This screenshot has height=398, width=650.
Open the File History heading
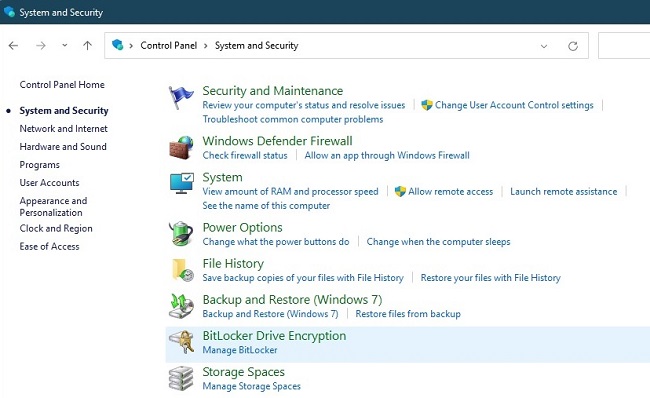click(x=233, y=263)
